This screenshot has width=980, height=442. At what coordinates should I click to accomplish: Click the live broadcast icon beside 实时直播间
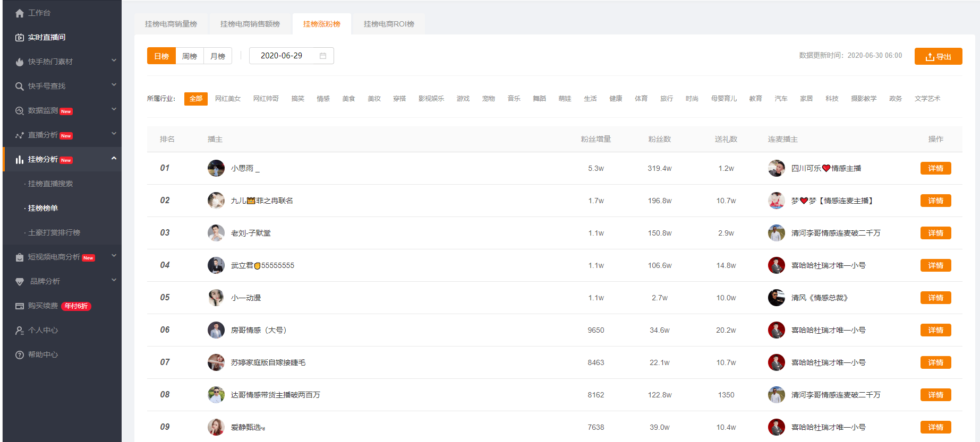click(x=20, y=38)
